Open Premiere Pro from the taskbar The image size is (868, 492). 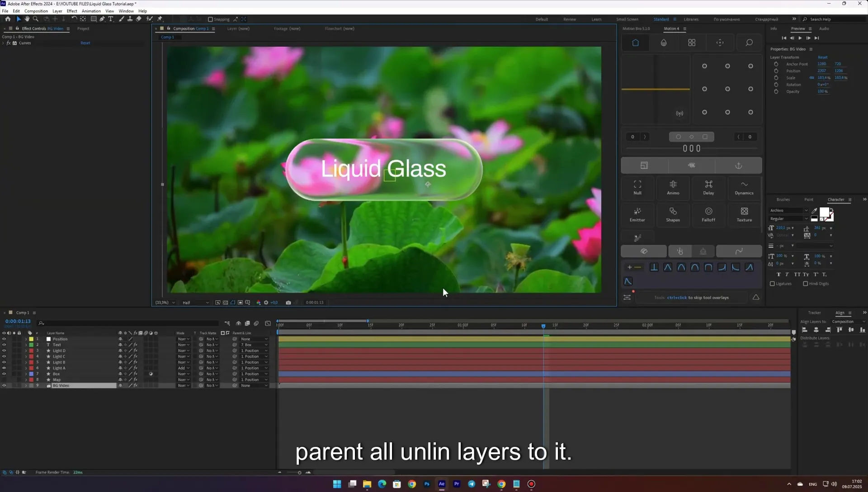457,484
